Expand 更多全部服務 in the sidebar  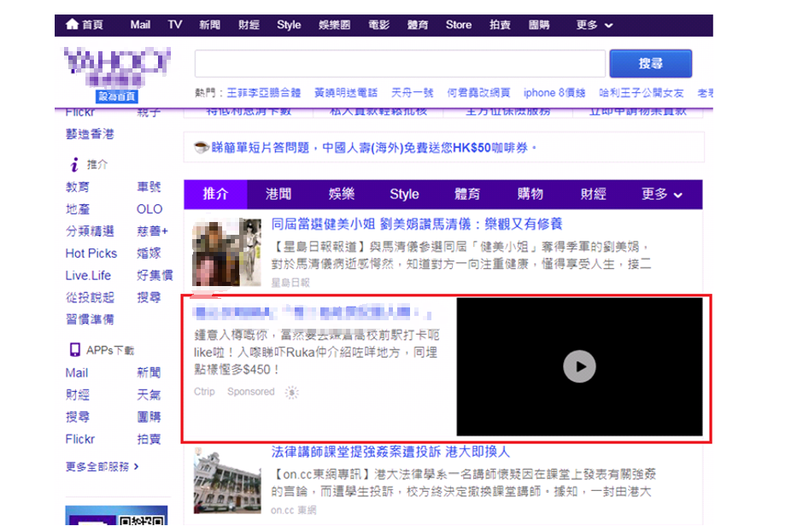102,466
